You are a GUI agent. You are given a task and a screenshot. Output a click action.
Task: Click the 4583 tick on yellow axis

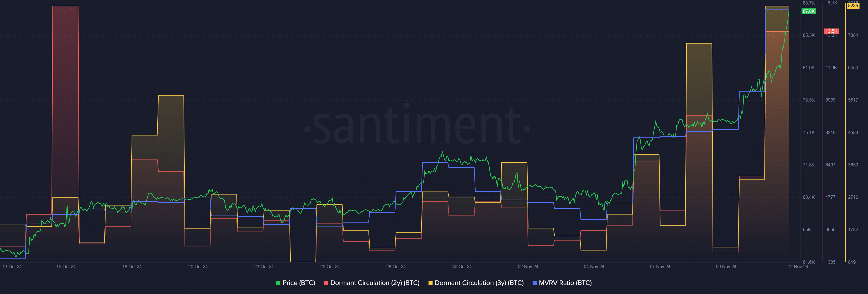[x=853, y=133]
